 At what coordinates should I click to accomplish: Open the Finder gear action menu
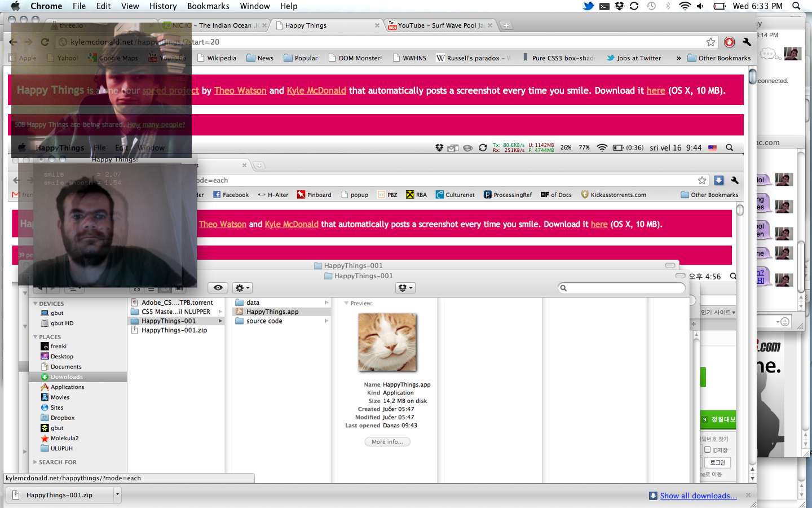(242, 288)
